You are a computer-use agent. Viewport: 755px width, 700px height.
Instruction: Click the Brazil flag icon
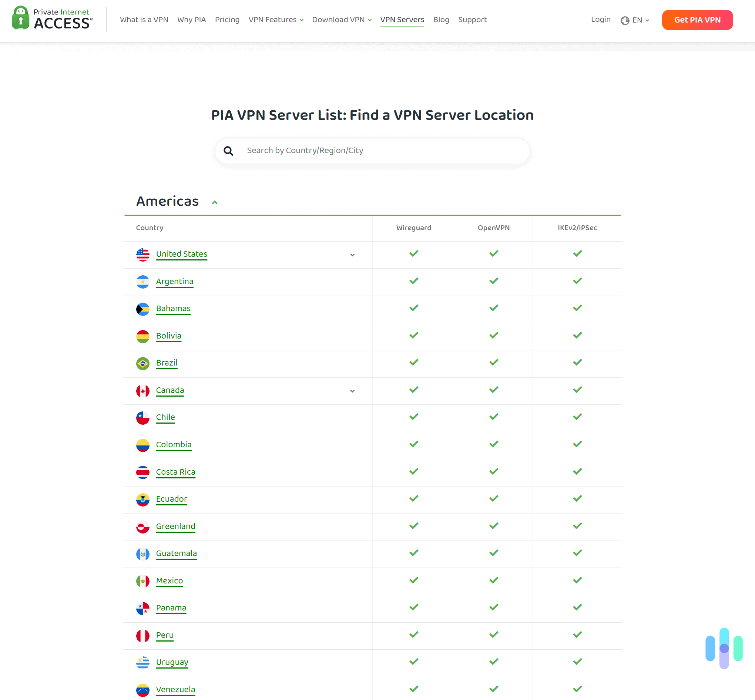[x=143, y=363]
